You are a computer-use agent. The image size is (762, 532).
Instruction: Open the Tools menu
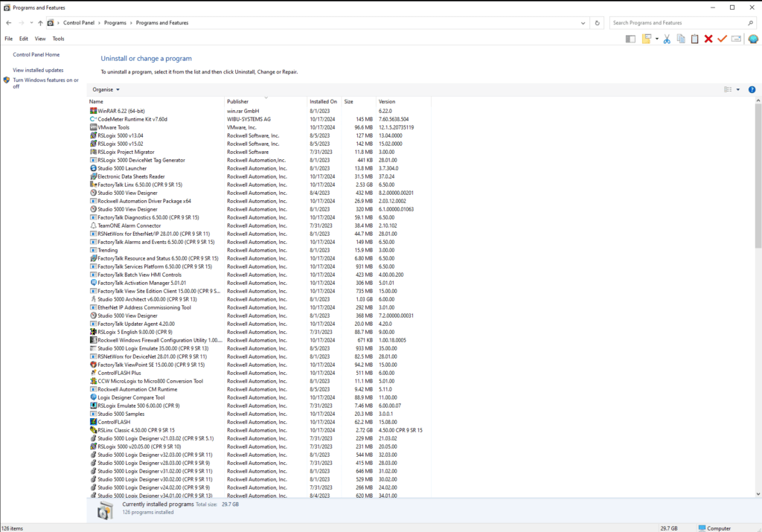tap(58, 39)
